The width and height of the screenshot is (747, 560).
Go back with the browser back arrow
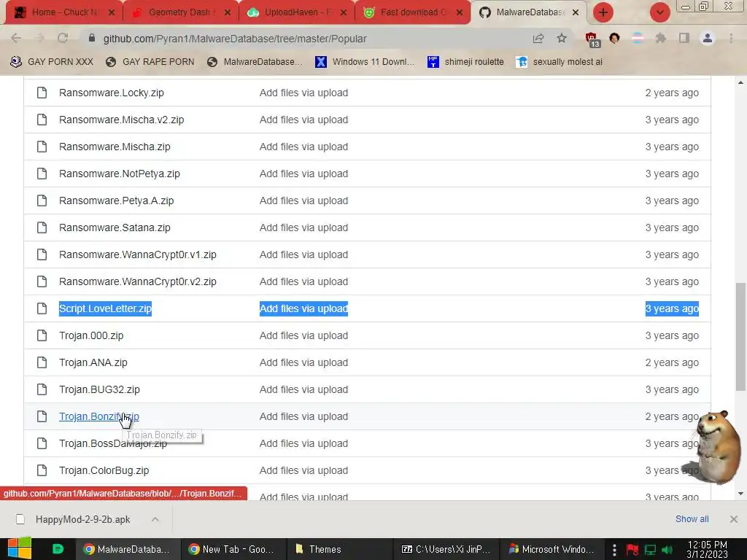click(16, 38)
